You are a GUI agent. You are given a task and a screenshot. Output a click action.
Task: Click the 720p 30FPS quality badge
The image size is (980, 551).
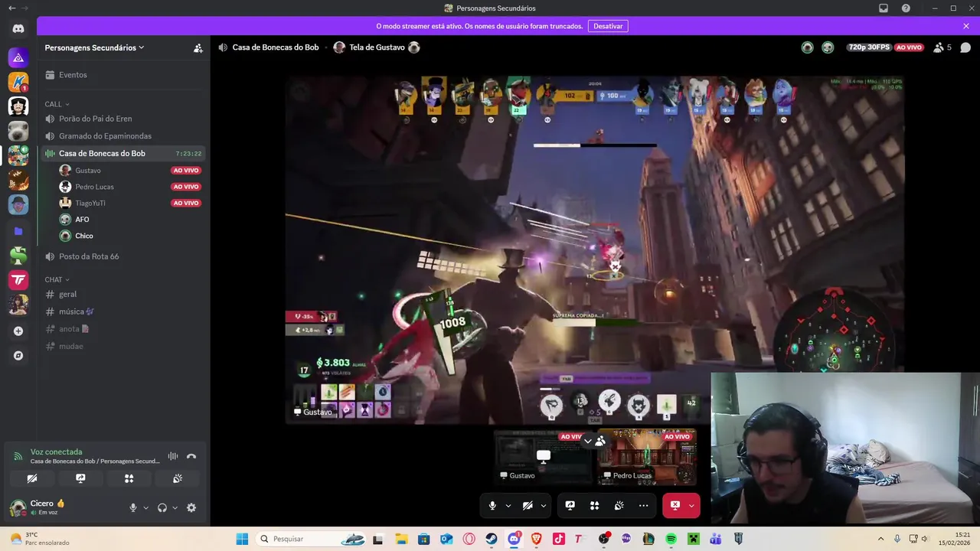pyautogui.click(x=869, y=47)
